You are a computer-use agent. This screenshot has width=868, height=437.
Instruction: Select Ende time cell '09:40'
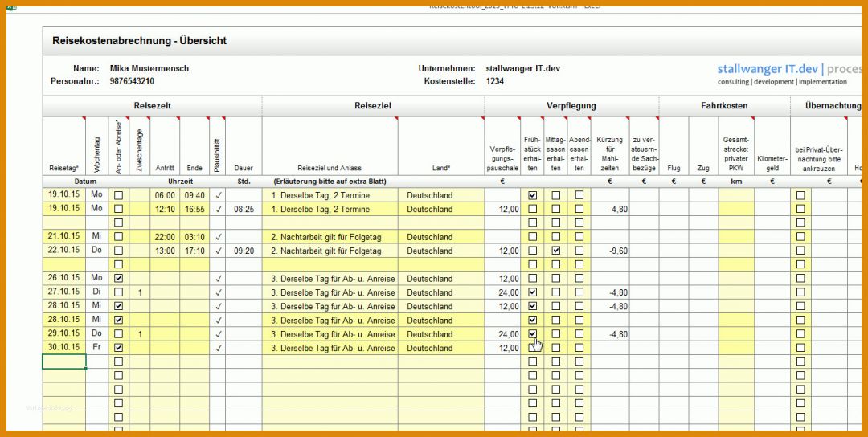pos(194,195)
